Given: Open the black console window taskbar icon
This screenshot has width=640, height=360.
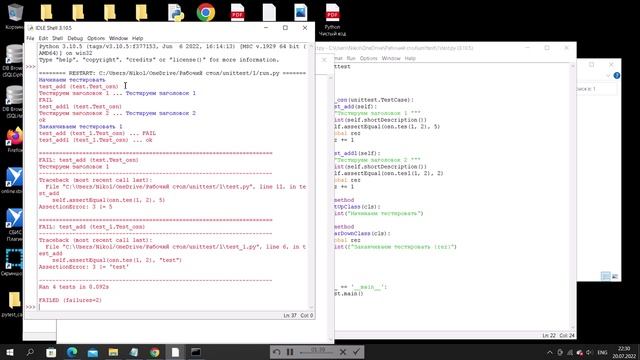Looking at the screenshot, I should pyautogui.click(x=196, y=352).
